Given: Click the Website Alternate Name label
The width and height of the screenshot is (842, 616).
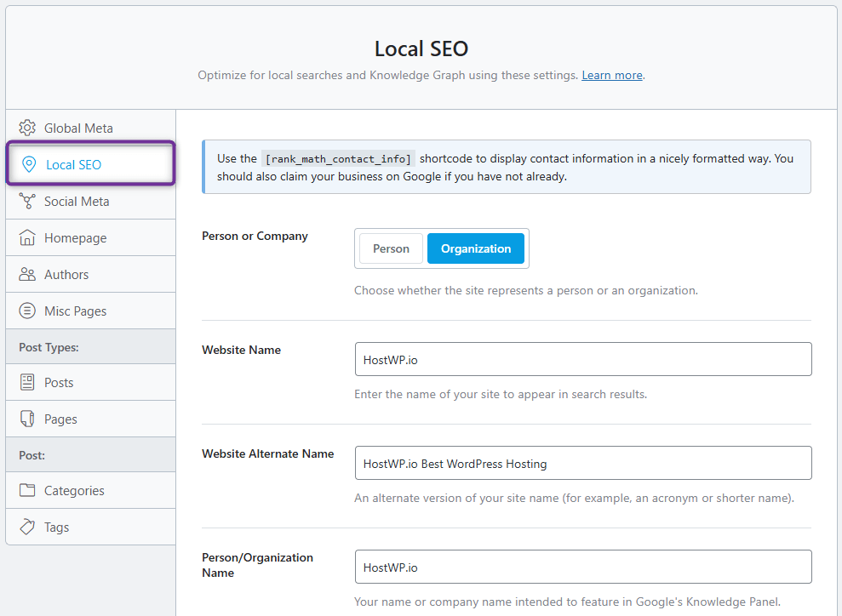Looking at the screenshot, I should tap(268, 454).
